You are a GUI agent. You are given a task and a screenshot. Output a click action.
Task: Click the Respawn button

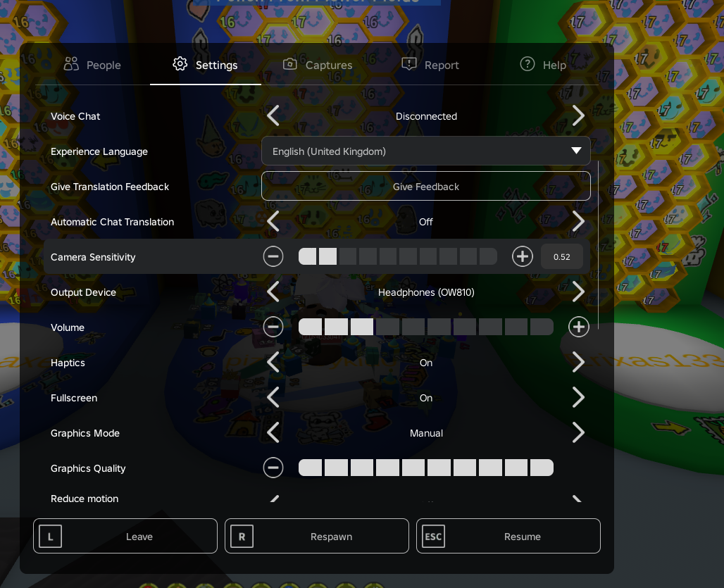(x=317, y=536)
